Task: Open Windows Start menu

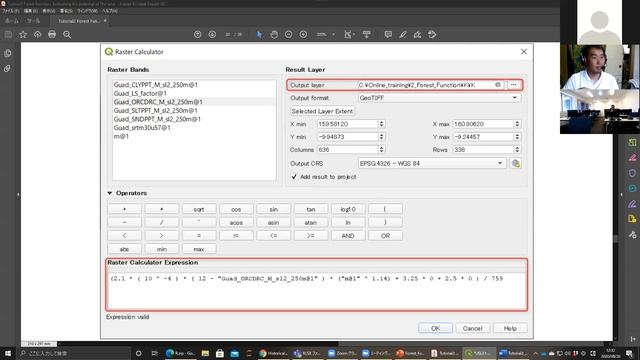Action: pos(8,353)
